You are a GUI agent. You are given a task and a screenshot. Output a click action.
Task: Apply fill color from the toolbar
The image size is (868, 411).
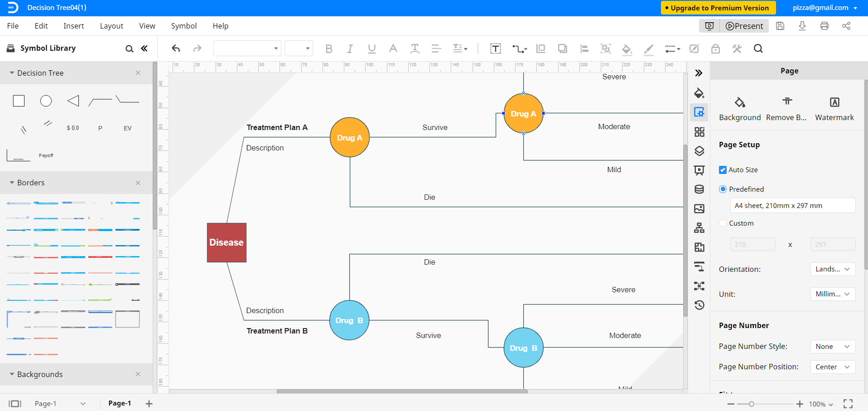click(627, 48)
